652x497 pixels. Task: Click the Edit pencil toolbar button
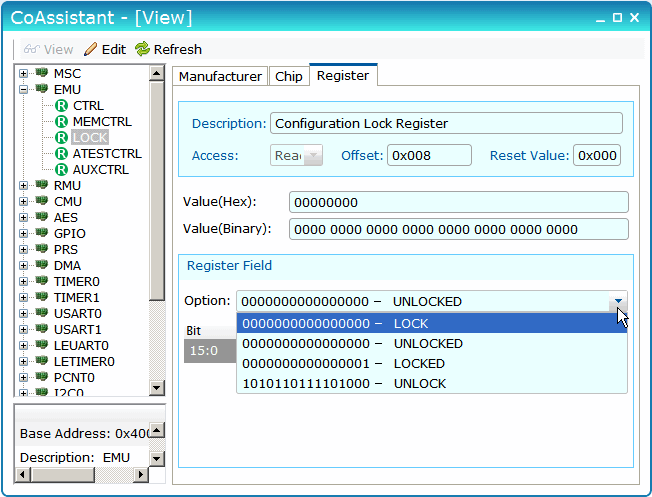pos(104,49)
